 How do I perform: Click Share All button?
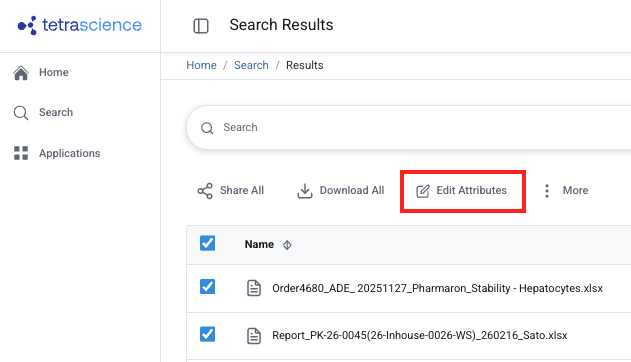click(x=231, y=191)
